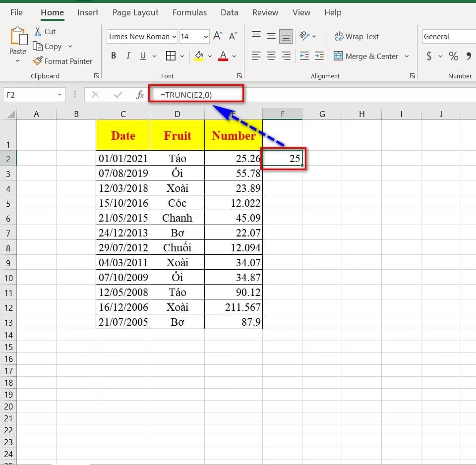This screenshot has width=476, height=465.
Task: Click the Orientation angled text icon
Action: tap(304, 36)
